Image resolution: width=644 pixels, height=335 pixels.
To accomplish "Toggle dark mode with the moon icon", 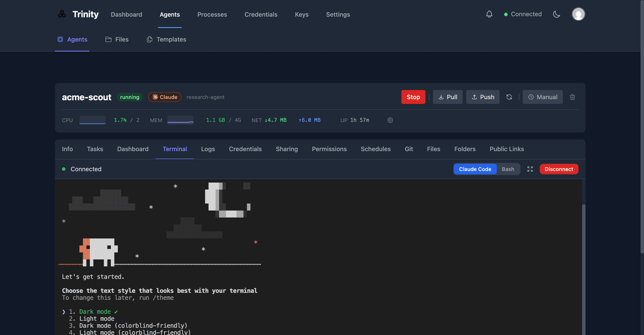I will pyautogui.click(x=557, y=14).
